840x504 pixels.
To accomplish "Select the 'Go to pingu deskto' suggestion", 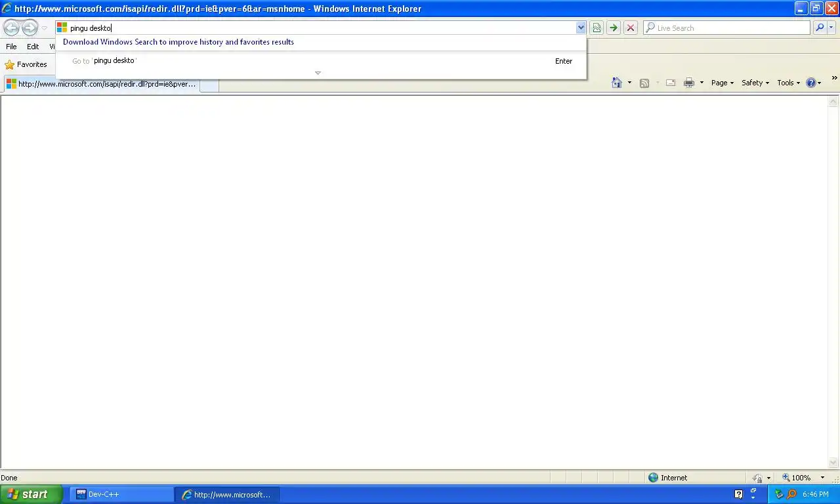I will click(322, 61).
